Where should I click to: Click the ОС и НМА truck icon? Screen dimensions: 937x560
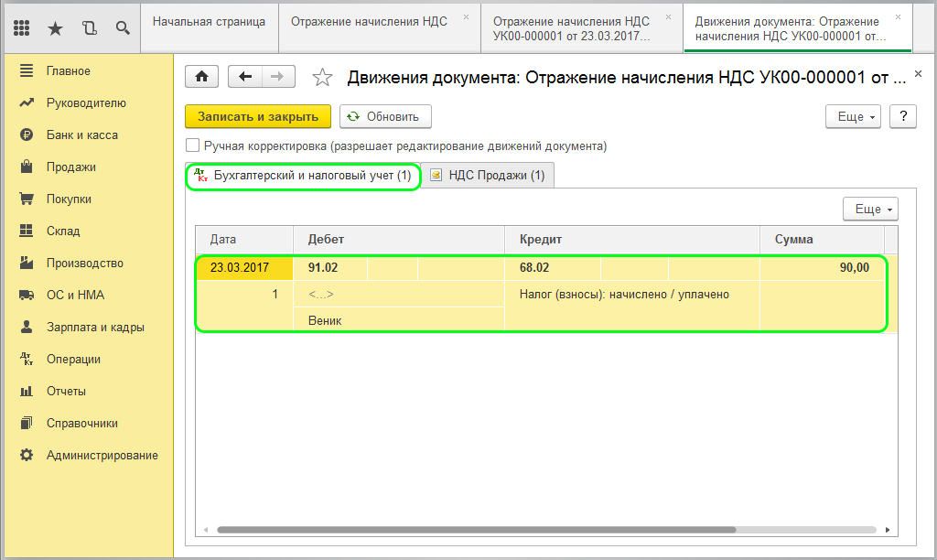pos(27,295)
